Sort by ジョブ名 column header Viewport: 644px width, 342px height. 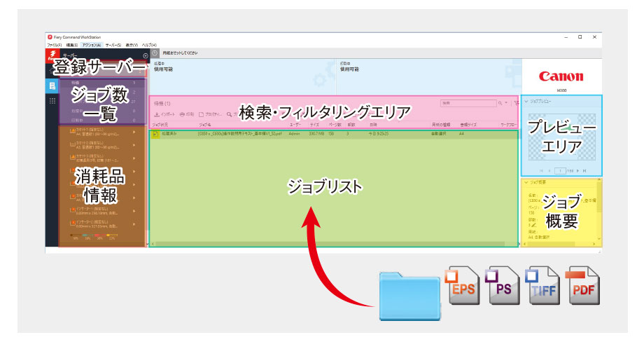[205, 124]
